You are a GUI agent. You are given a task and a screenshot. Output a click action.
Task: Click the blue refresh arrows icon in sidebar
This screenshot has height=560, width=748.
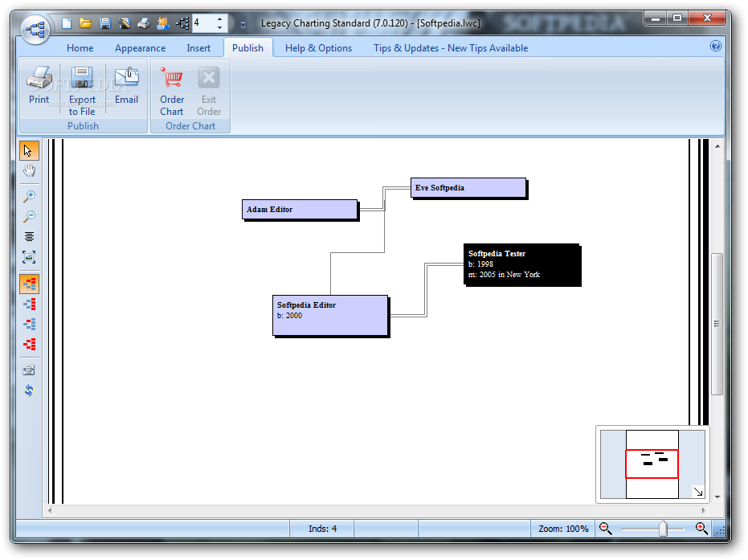[29, 390]
